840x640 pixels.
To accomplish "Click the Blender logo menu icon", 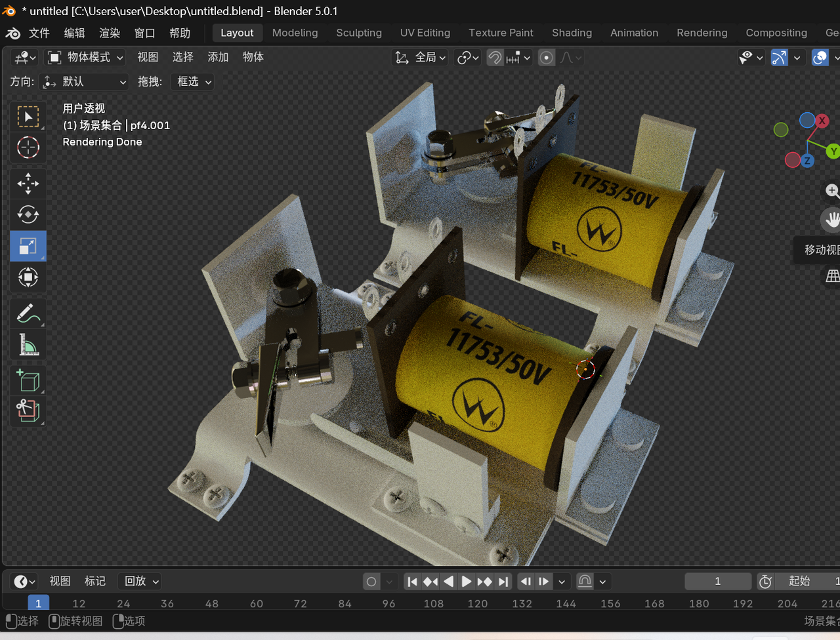I will (x=12, y=33).
